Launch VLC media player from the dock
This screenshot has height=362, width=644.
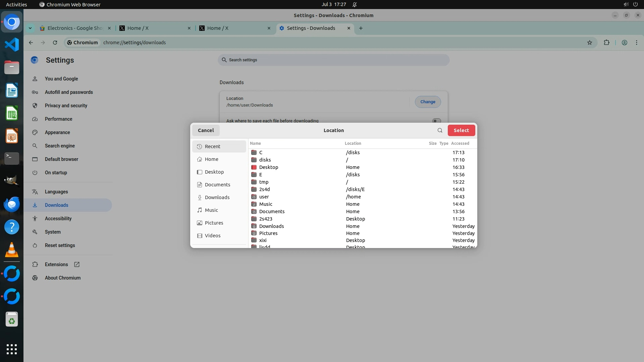point(12,250)
